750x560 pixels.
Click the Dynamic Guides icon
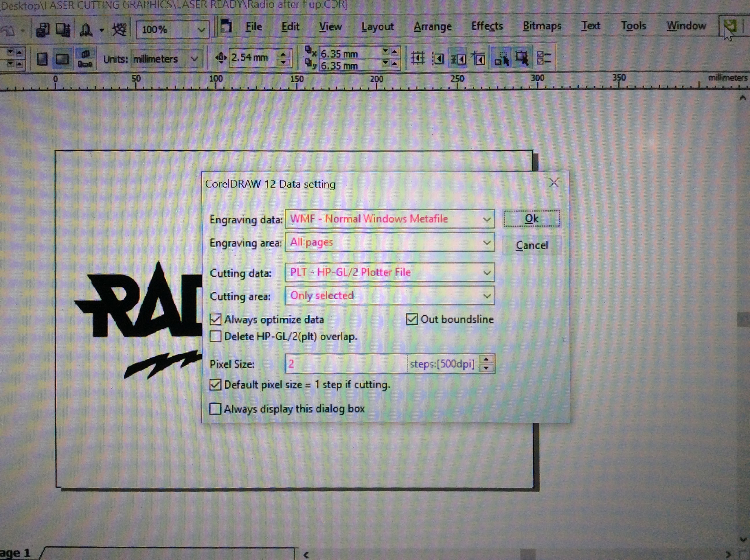pos(478,58)
